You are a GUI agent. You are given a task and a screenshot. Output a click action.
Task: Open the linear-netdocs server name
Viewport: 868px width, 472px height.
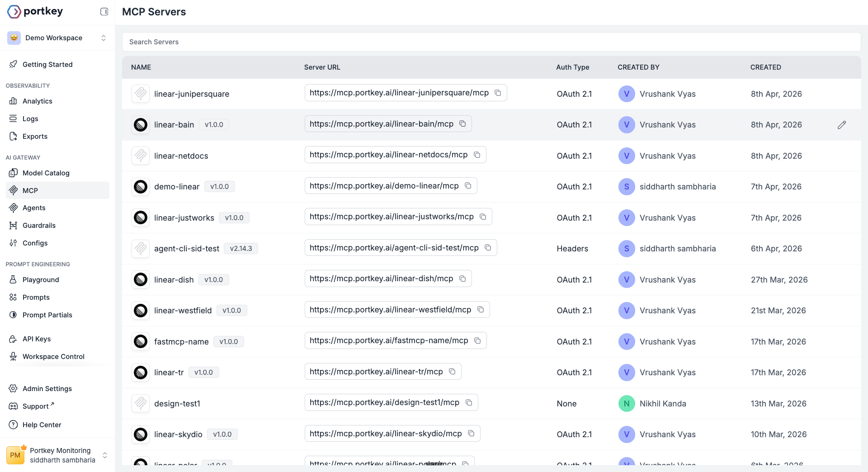tap(181, 156)
